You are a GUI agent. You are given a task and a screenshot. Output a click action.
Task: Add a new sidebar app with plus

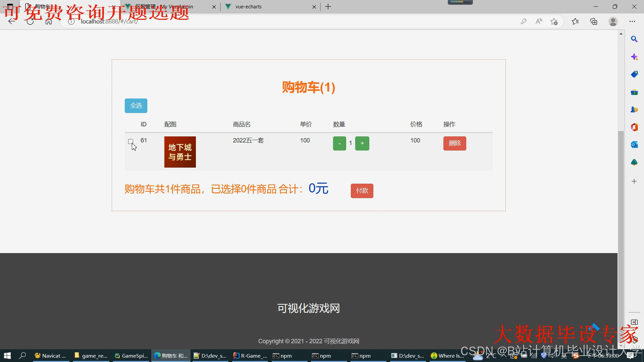[634, 181]
